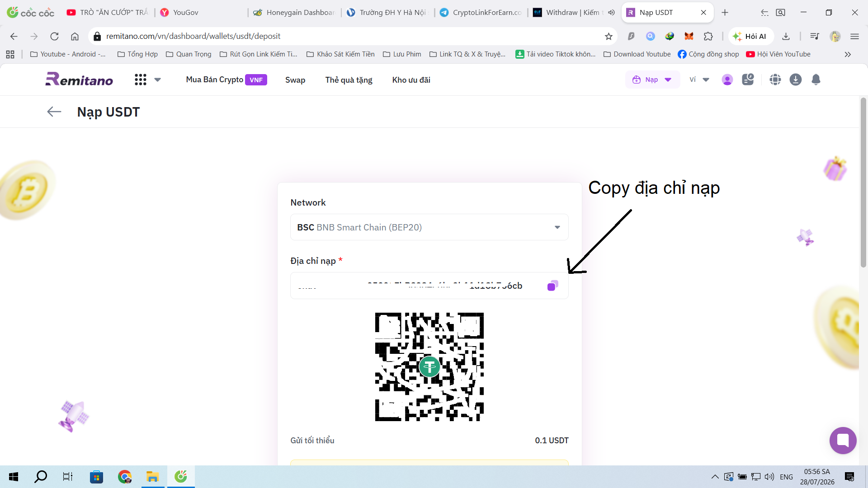
Task: Open Windows Start menu
Action: [x=14, y=477]
